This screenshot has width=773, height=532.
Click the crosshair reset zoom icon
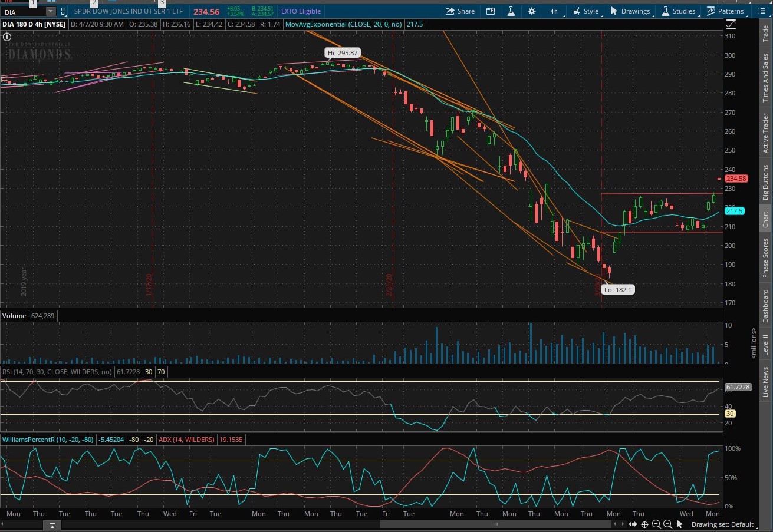coord(645,524)
